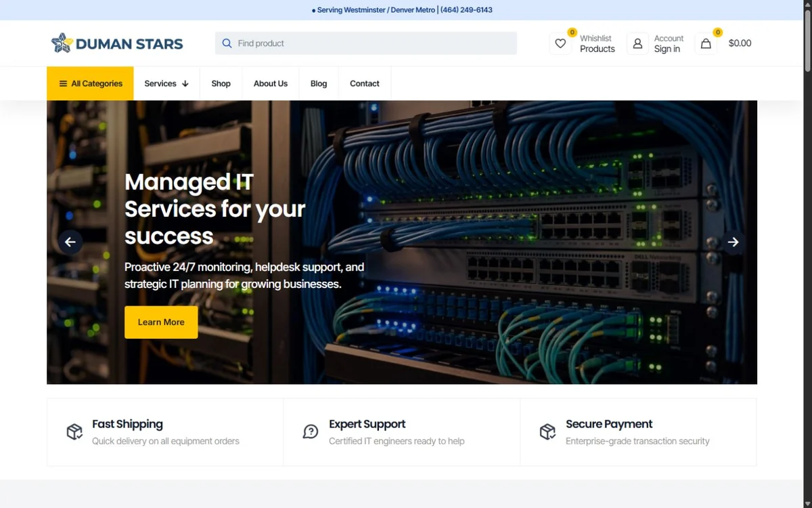Open the wishlist heart icon

(560, 43)
